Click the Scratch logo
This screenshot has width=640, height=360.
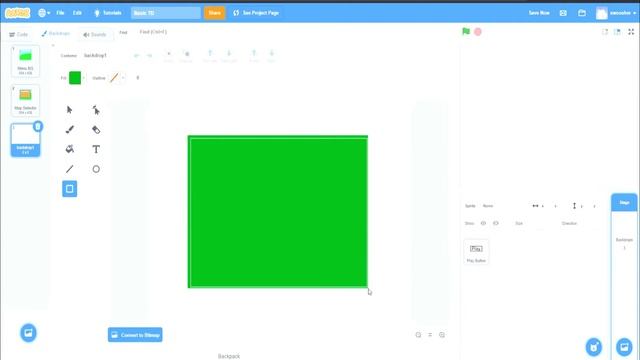click(x=18, y=13)
